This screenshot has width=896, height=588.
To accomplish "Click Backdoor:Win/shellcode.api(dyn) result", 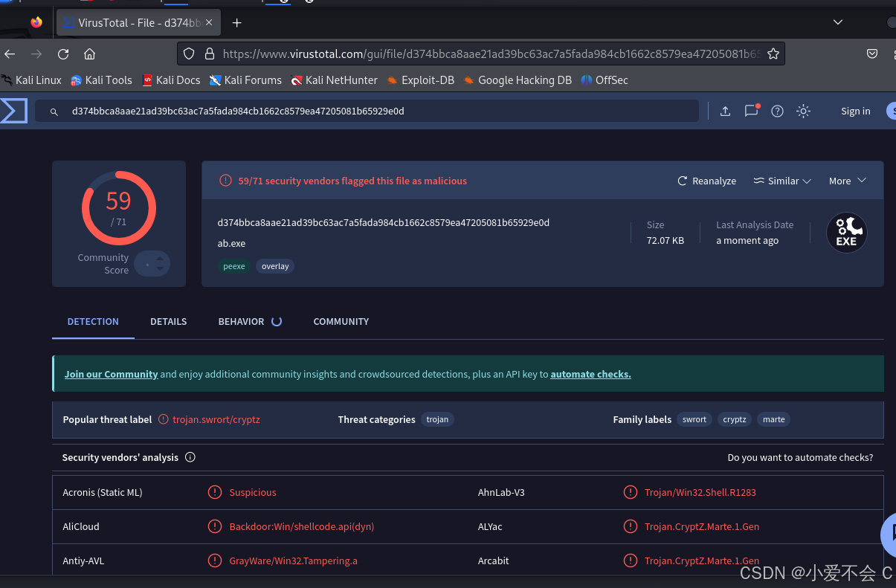I will [302, 526].
